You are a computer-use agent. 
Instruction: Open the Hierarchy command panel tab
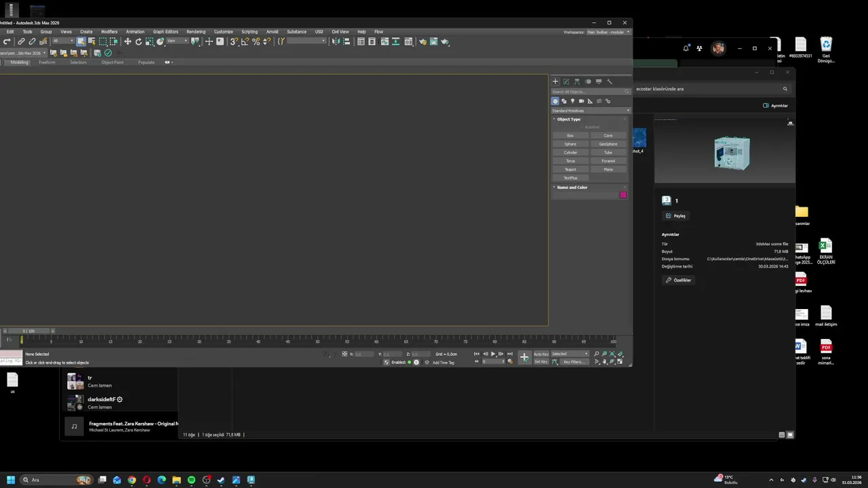point(577,81)
